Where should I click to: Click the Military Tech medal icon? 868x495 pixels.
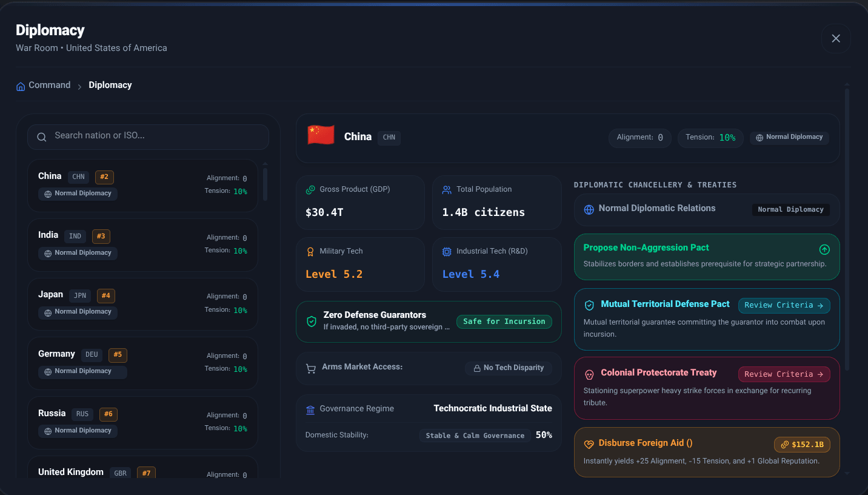[x=310, y=252]
